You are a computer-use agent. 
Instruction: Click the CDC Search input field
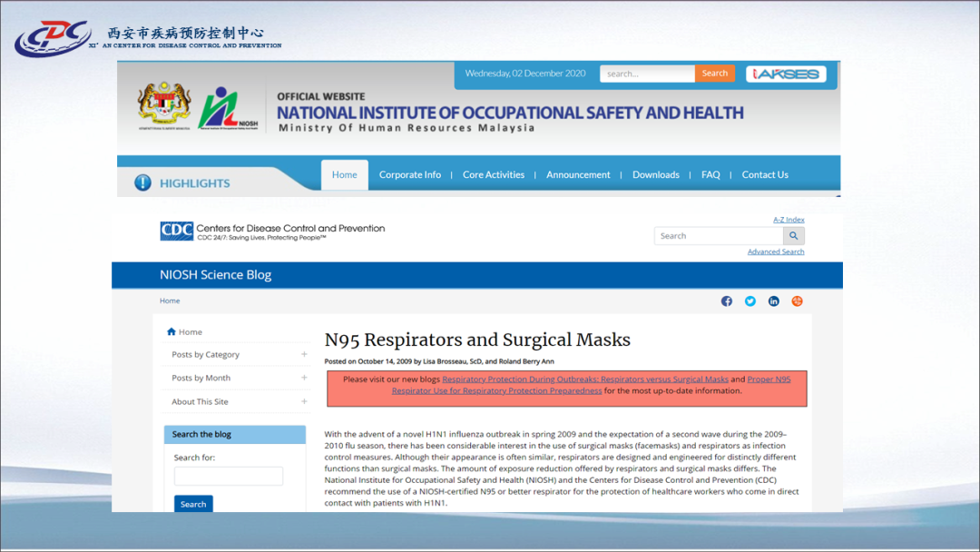coord(719,236)
